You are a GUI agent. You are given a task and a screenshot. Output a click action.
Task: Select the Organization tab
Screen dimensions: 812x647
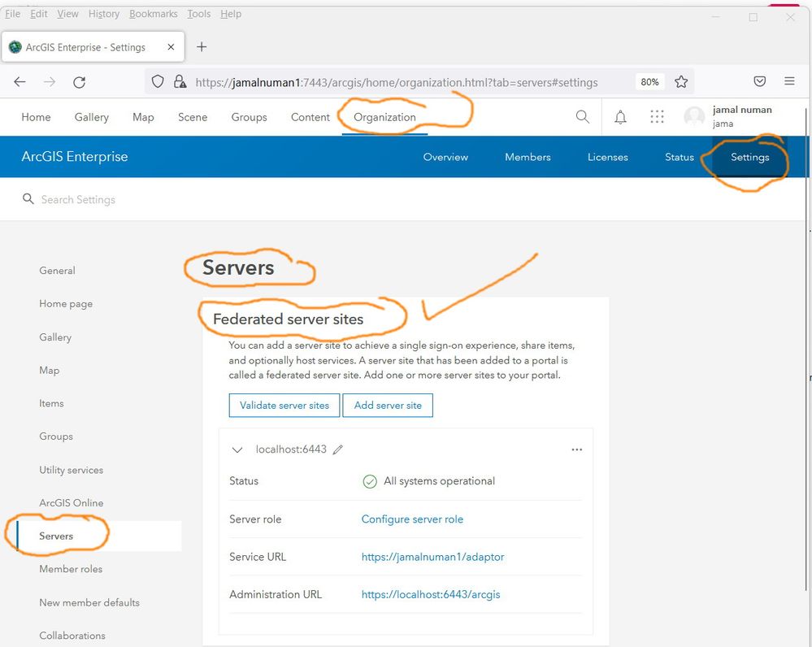[x=384, y=117]
